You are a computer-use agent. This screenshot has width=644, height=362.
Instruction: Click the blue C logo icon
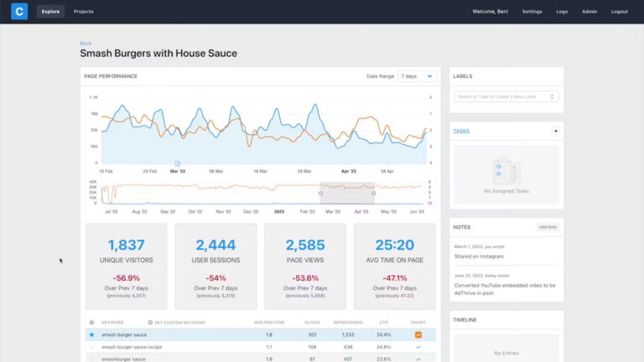[x=18, y=12]
